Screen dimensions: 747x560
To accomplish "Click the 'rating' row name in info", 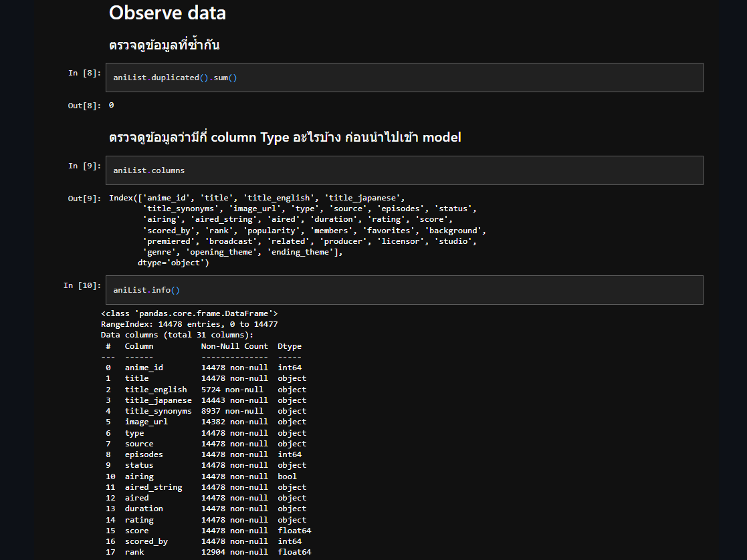I will click(139, 520).
